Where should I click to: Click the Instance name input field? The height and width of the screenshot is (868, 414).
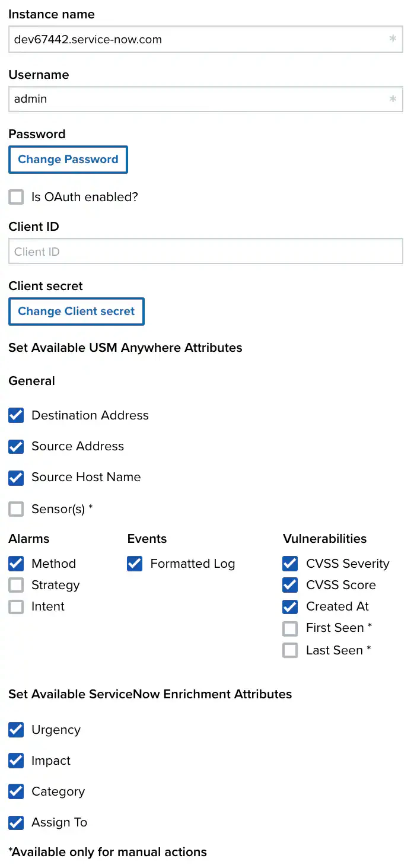(x=206, y=40)
